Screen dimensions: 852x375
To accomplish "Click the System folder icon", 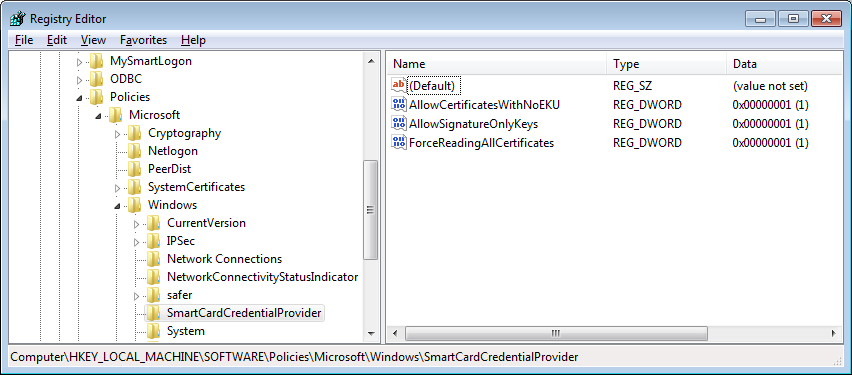I will [153, 330].
